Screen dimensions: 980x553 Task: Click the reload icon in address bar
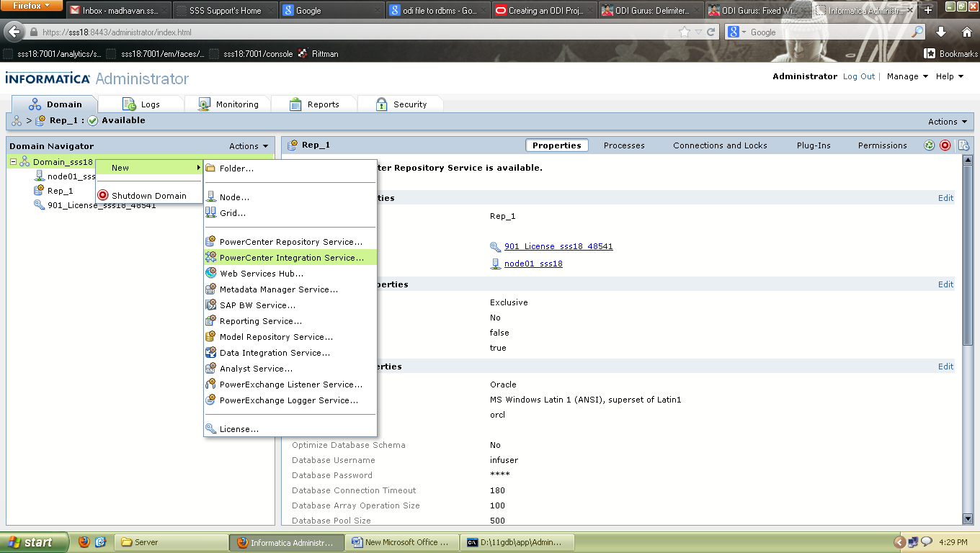[711, 32]
